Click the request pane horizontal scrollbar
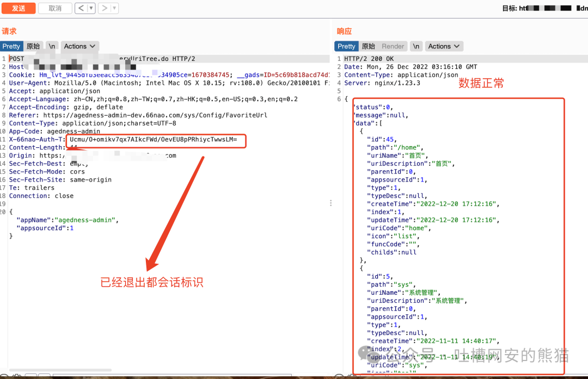Screen dimensions: 588x379 tap(60, 370)
